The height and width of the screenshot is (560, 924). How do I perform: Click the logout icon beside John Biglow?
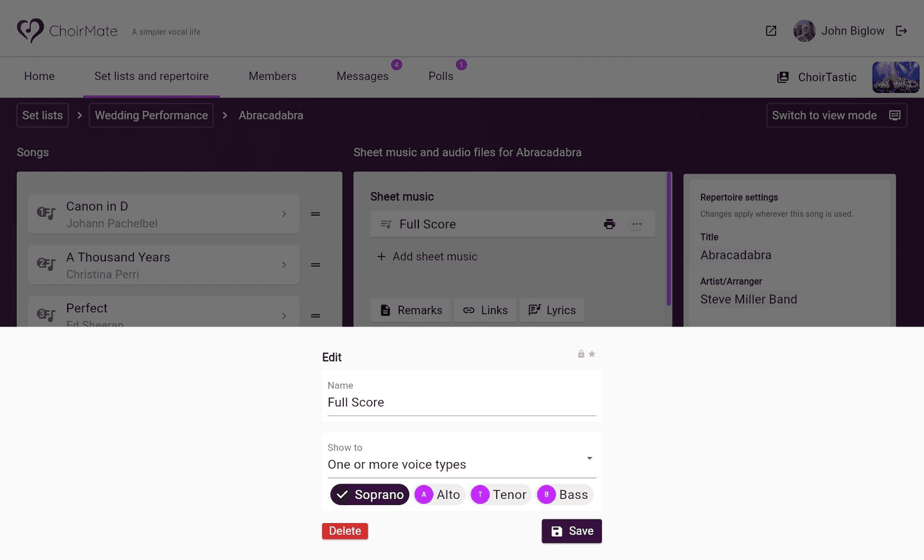(x=901, y=31)
